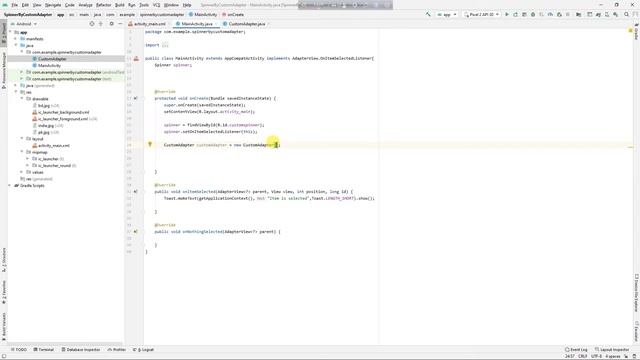Open the VCS menu
The height and width of the screenshot is (360, 640).
156,5
